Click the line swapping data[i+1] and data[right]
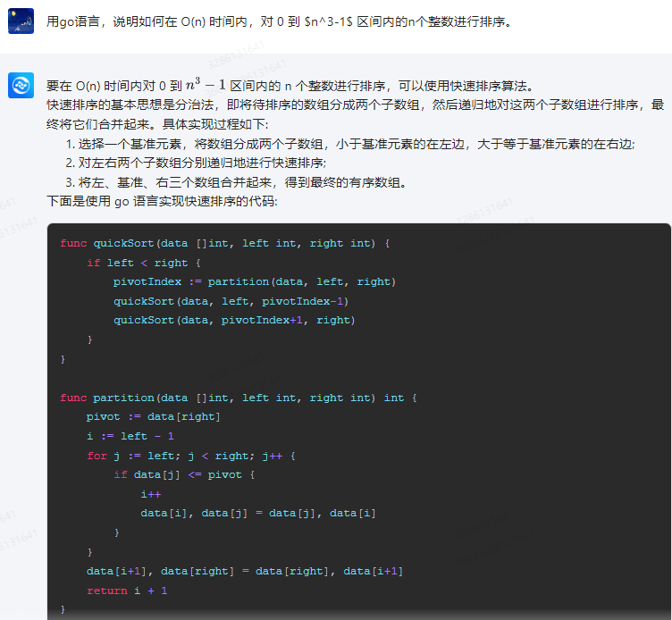This screenshot has height=620, width=672. click(245, 571)
